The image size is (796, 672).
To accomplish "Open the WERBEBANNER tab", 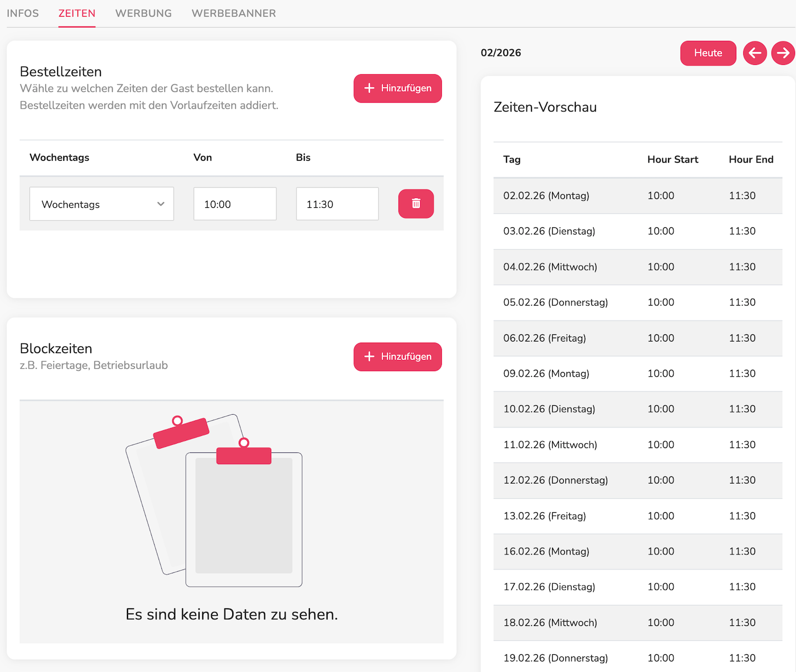I will click(x=234, y=13).
